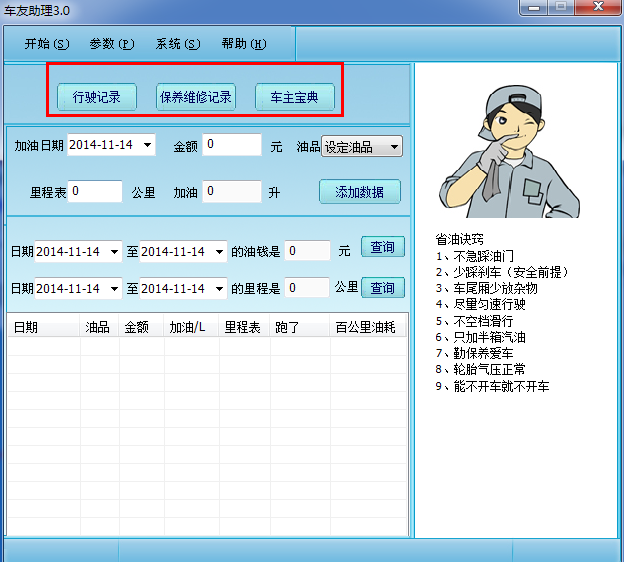Click the 添加数据 button
The height and width of the screenshot is (562, 624).
(x=359, y=192)
